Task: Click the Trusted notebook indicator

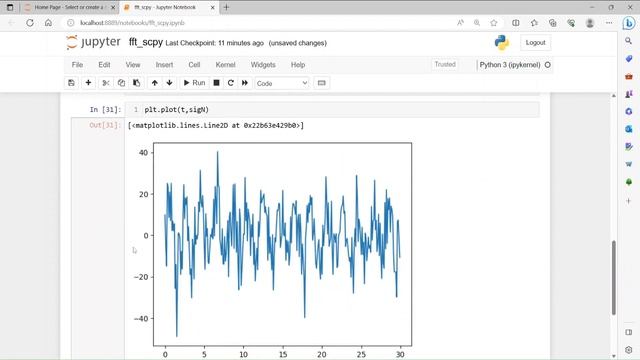Action: click(x=445, y=64)
